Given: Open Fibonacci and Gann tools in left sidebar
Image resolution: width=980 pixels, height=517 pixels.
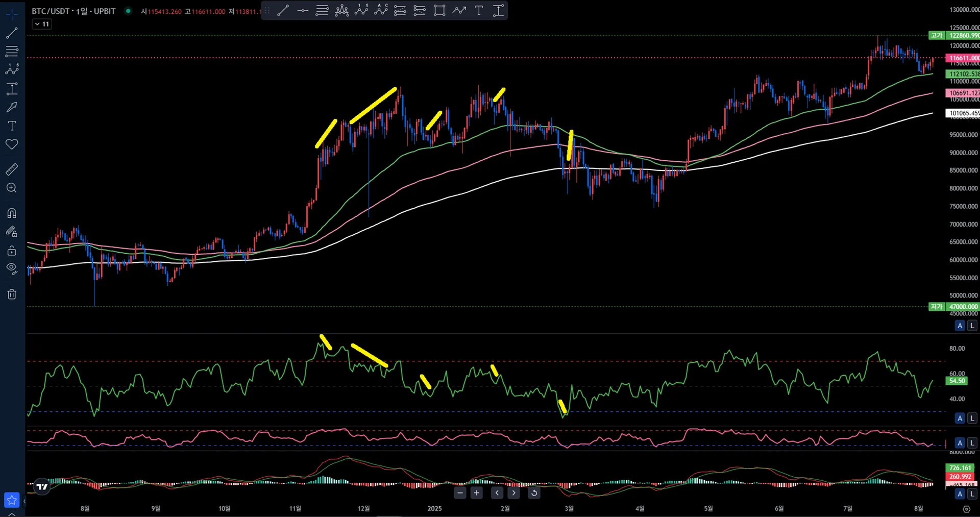Looking at the screenshot, I should (x=12, y=52).
